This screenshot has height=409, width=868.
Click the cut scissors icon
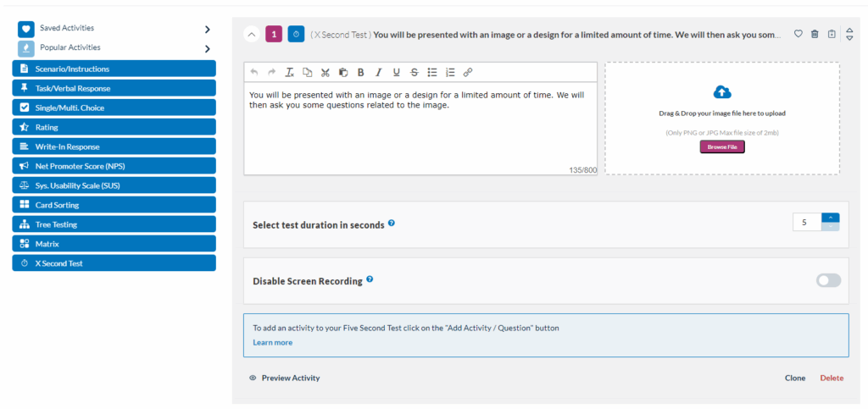pos(325,72)
